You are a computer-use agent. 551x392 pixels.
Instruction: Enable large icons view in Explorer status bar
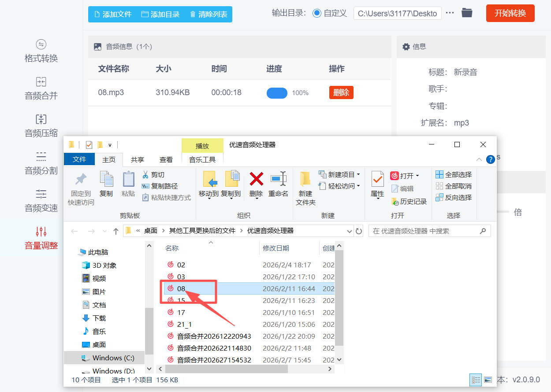pos(488,379)
